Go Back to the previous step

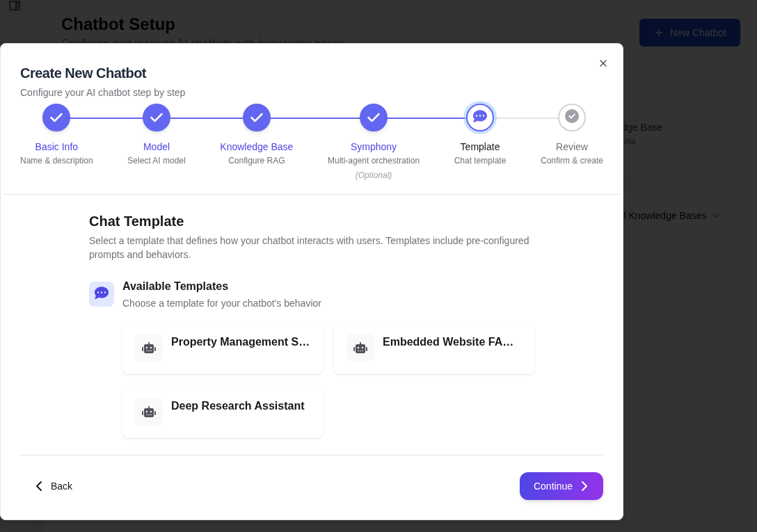click(x=54, y=486)
